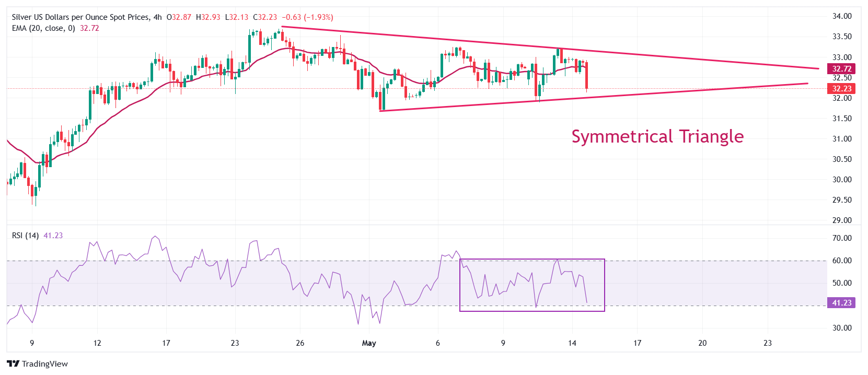Viewport: 868px width, 375px height.
Task: Click the purple 41.23 RSI value tag
Action: point(841,303)
